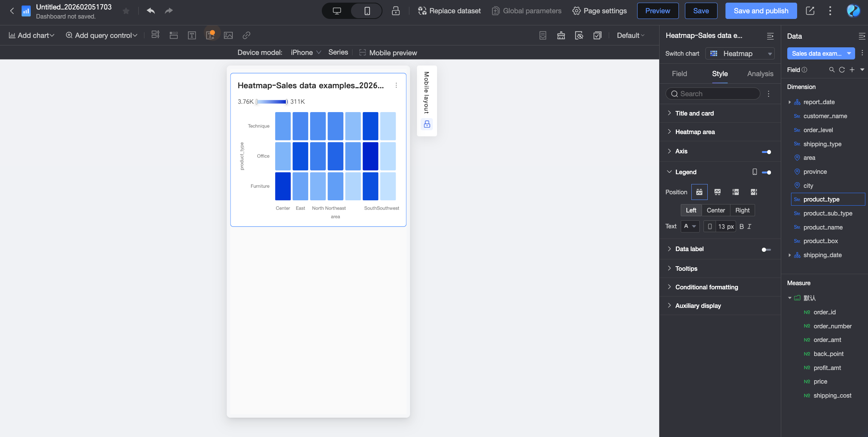Star the dashboard as favorite
This screenshot has width=868, height=437.
[x=126, y=11]
